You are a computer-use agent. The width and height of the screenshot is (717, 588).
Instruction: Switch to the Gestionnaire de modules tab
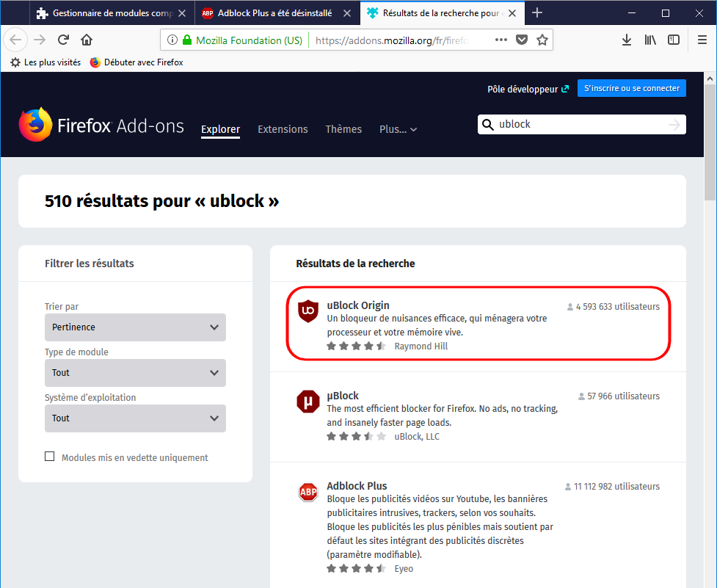coord(112,13)
